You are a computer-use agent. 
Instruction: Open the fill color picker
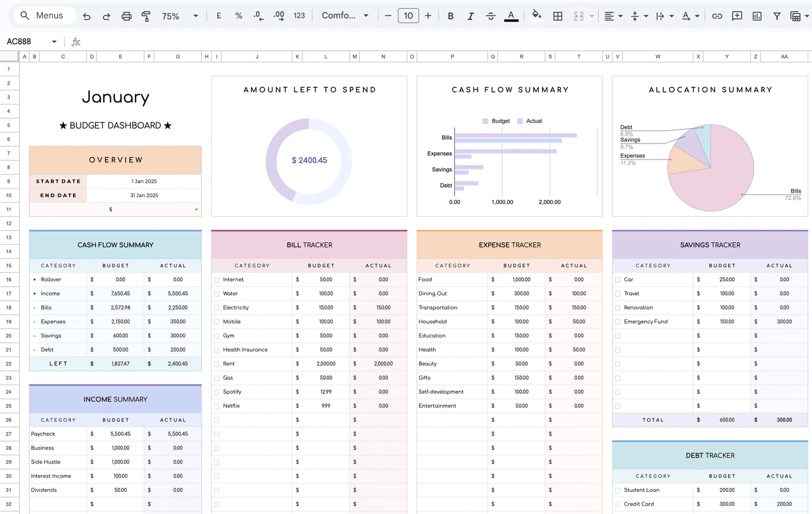(x=536, y=16)
